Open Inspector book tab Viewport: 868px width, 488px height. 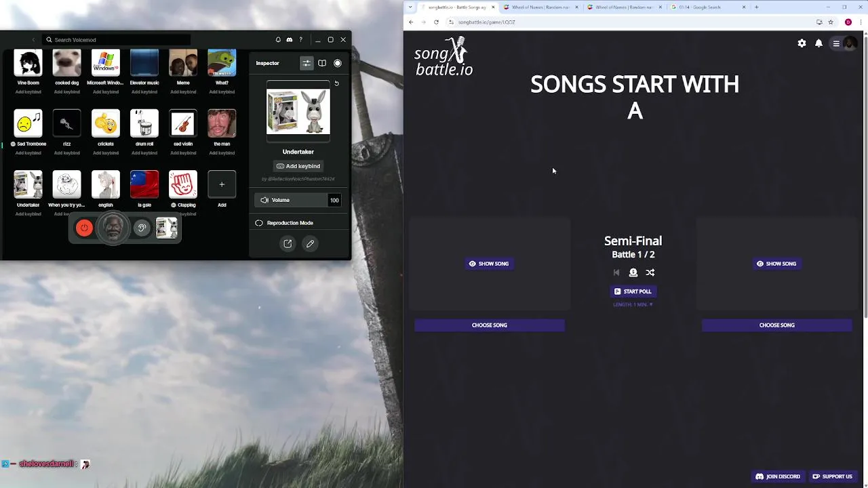click(322, 63)
